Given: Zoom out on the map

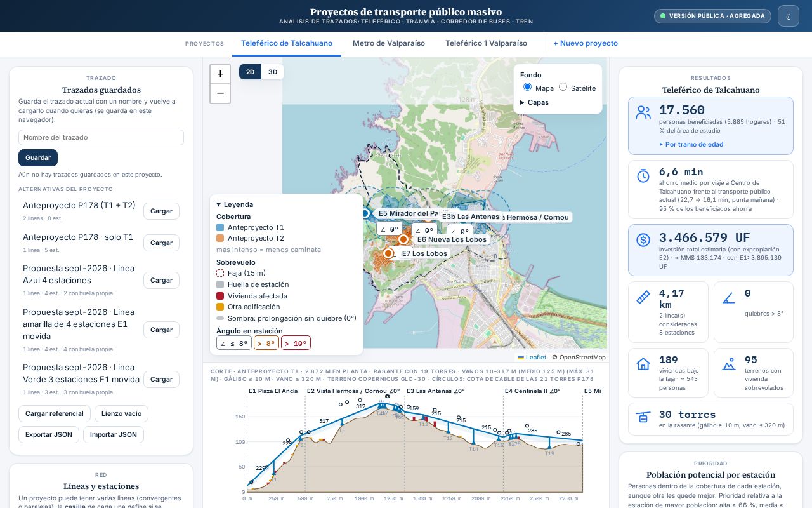Looking at the screenshot, I should (220, 93).
